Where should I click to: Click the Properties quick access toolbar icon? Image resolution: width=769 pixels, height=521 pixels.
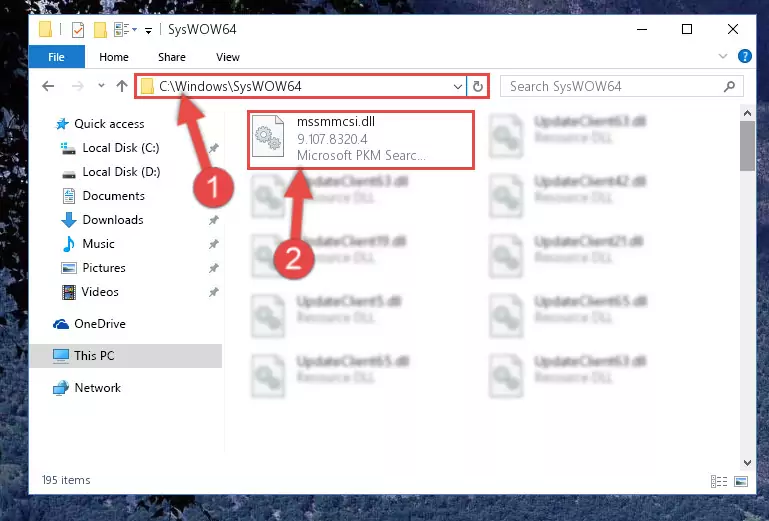click(x=77, y=30)
